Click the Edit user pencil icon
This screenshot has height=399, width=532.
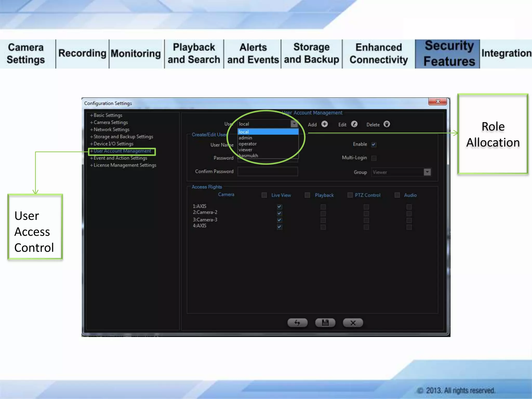354,124
